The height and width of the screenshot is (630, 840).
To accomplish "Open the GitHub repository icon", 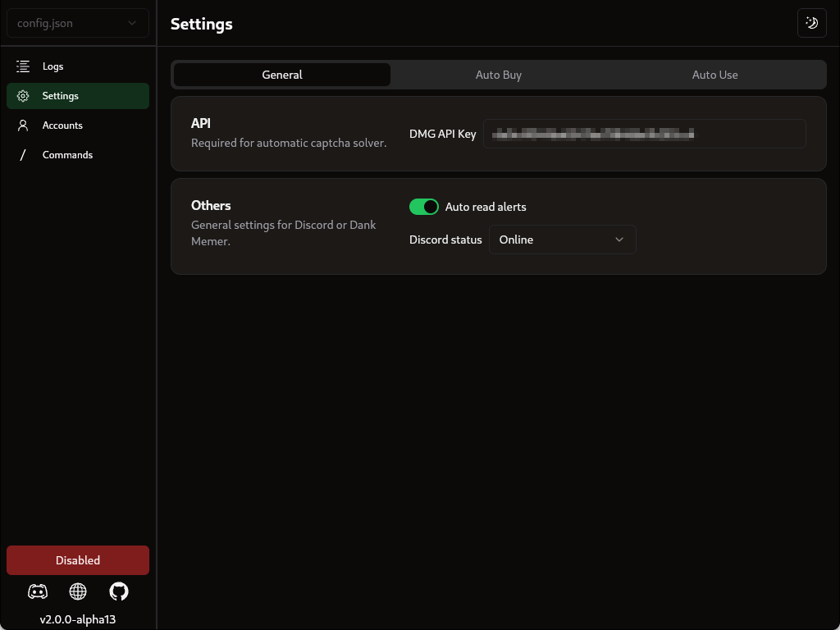I will (119, 591).
